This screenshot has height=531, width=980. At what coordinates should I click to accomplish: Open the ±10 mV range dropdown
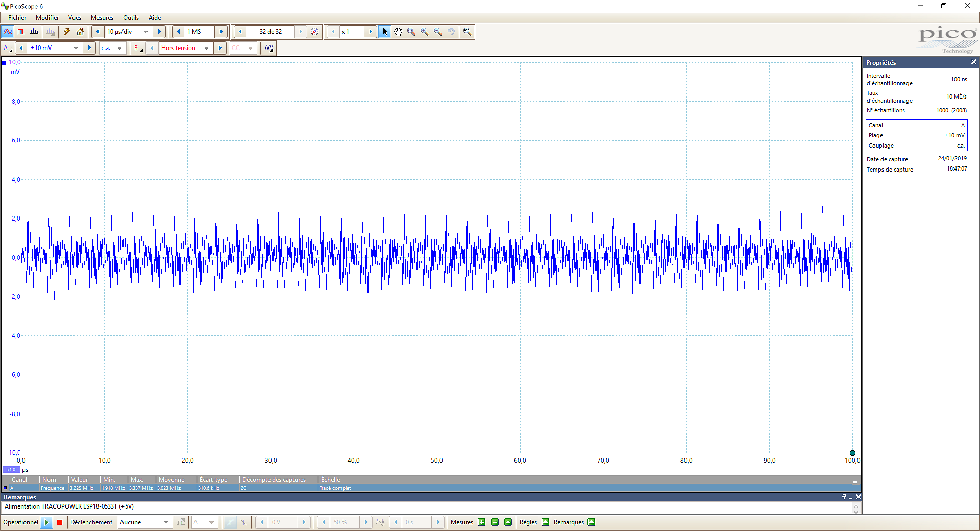tap(76, 48)
